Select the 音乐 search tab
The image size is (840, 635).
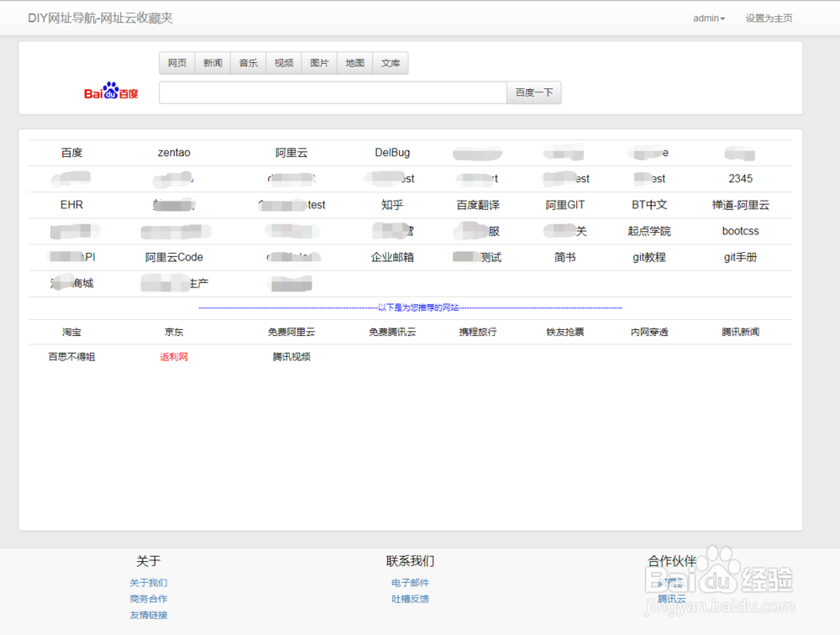pyautogui.click(x=248, y=63)
